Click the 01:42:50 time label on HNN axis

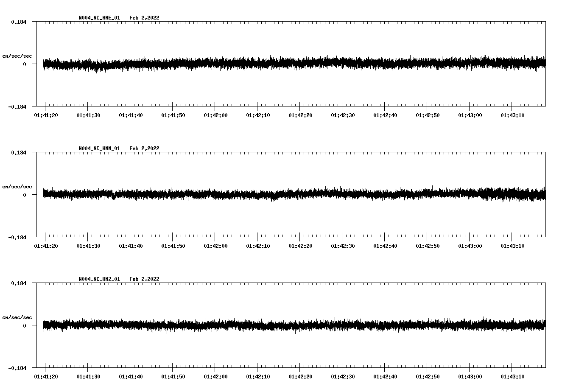click(428, 246)
